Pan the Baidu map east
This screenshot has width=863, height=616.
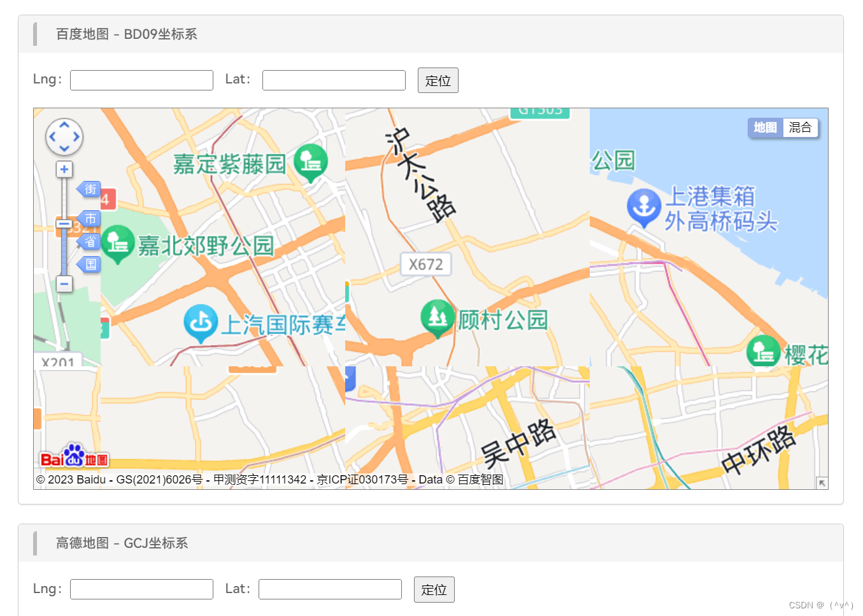[76, 137]
